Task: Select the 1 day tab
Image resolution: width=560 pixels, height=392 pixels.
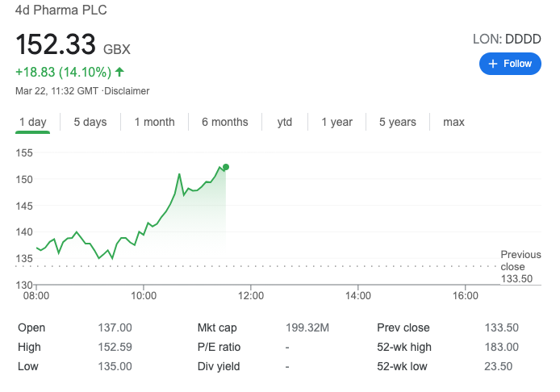Action: 32,122
